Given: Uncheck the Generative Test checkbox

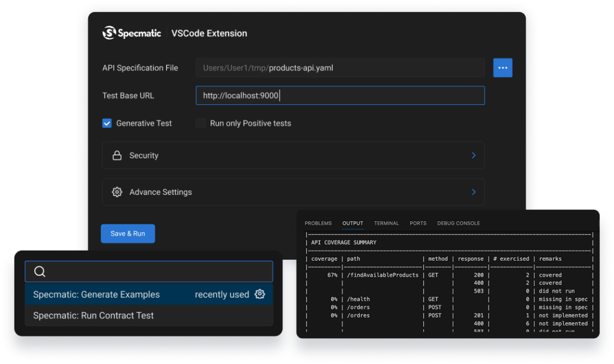Looking at the screenshot, I should (x=107, y=123).
